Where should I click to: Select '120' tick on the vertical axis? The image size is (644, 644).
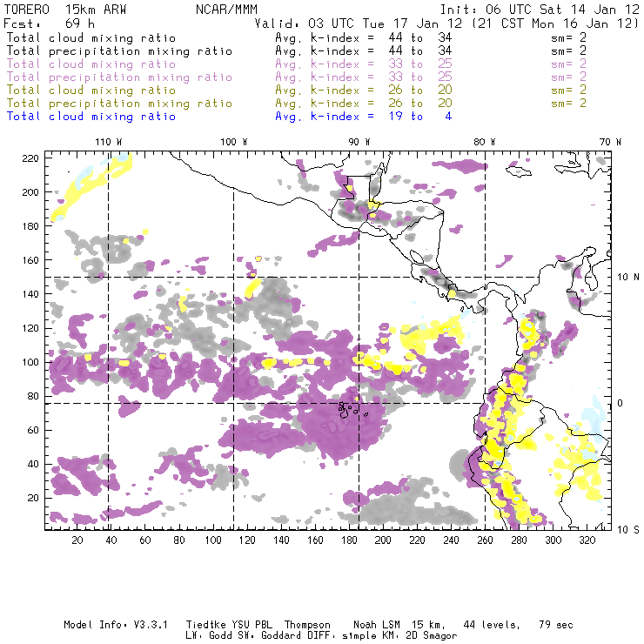tap(30, 328)
